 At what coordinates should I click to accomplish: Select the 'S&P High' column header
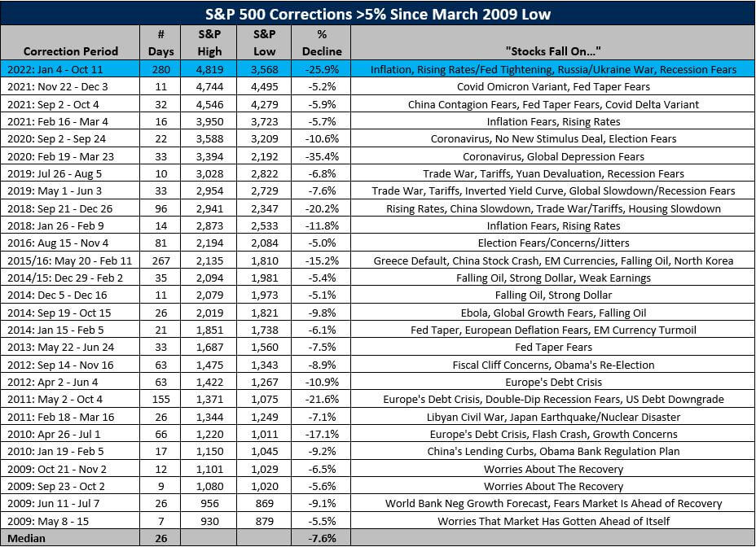point(209,42)
